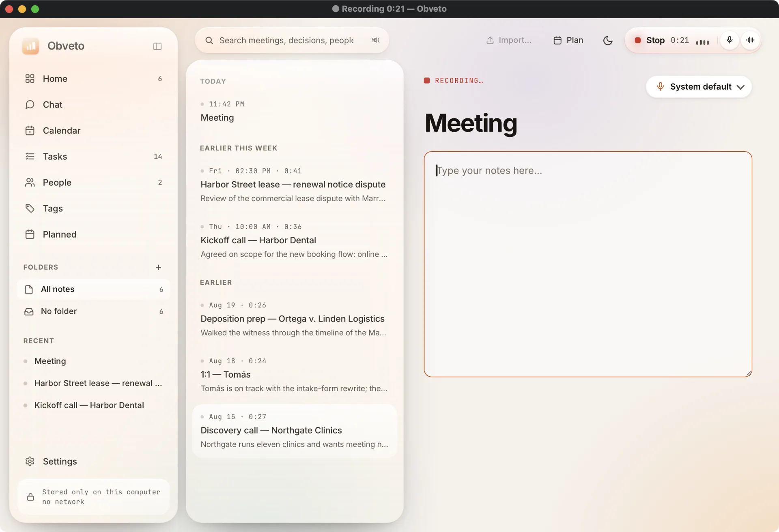This screenshot has height=532, width=779.
Task: Click the ⌘K shortcut hint
Action: coord(376,40)
